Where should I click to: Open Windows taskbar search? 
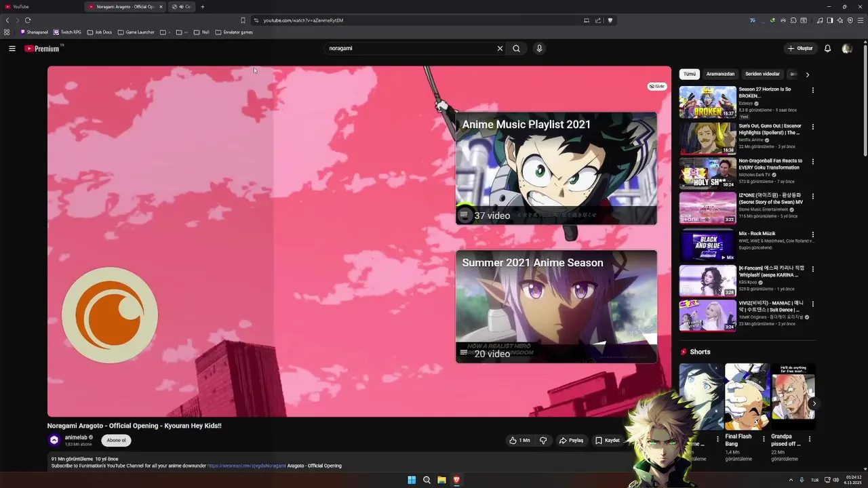coord(427,480)
